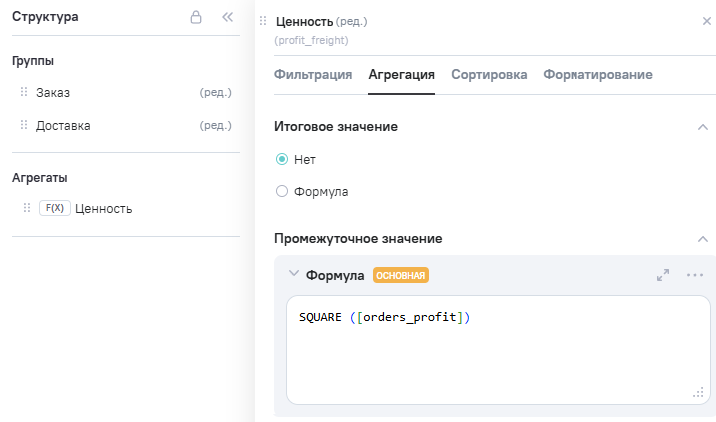716x422 pixels.
Task: Collapse the Формула block chevron
Action: point(294,274)
